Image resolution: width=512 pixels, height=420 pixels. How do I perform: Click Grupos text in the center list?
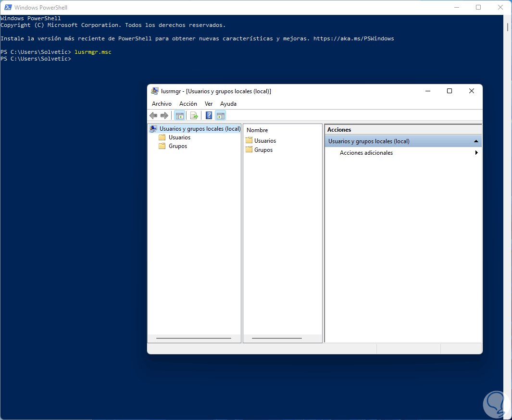tap(263, 150)
